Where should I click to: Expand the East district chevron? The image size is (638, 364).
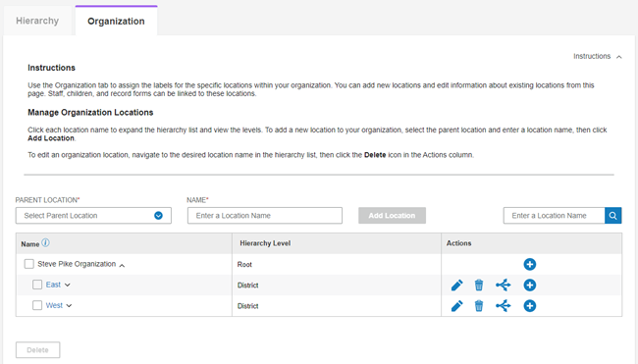tap(68, 286)
